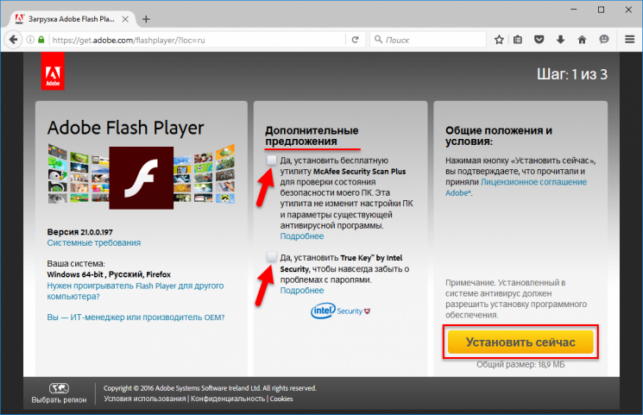Viewport: 643px width, 415px height.
Task: Click the red Adobe logo
Action: coord(53,71)
